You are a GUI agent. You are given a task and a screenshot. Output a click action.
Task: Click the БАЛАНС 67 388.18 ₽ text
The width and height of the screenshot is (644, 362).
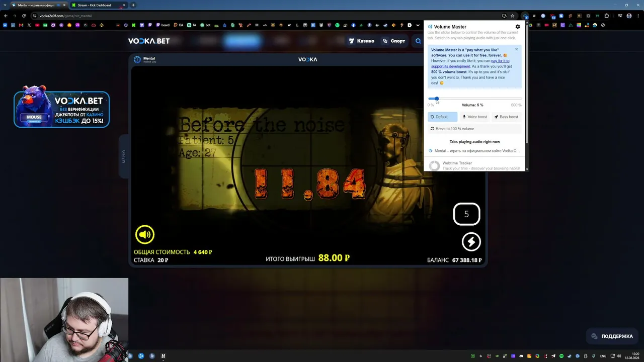pos(454,260)
